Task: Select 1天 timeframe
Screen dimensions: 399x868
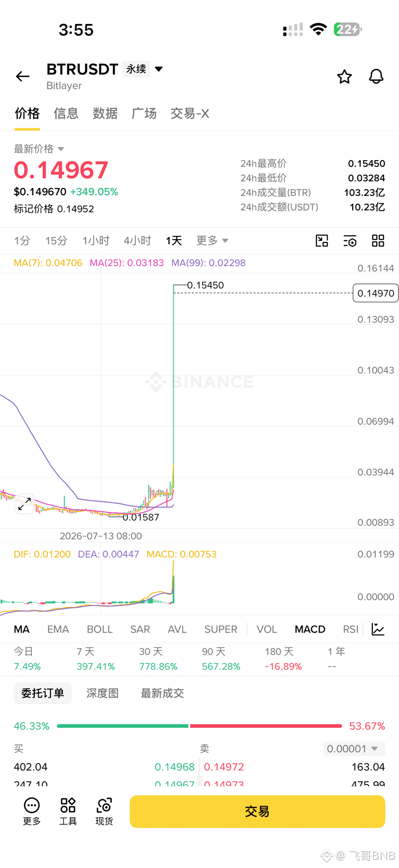Action: click(174, 241)
